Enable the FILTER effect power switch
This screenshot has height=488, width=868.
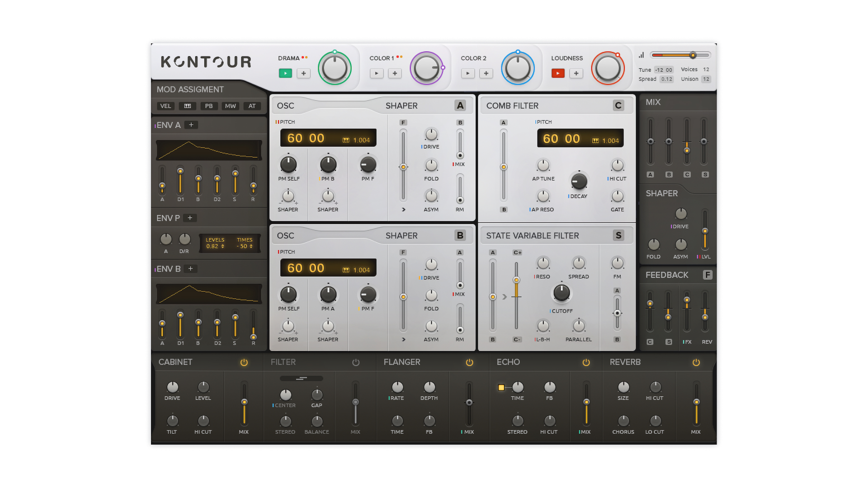point(356,362)
